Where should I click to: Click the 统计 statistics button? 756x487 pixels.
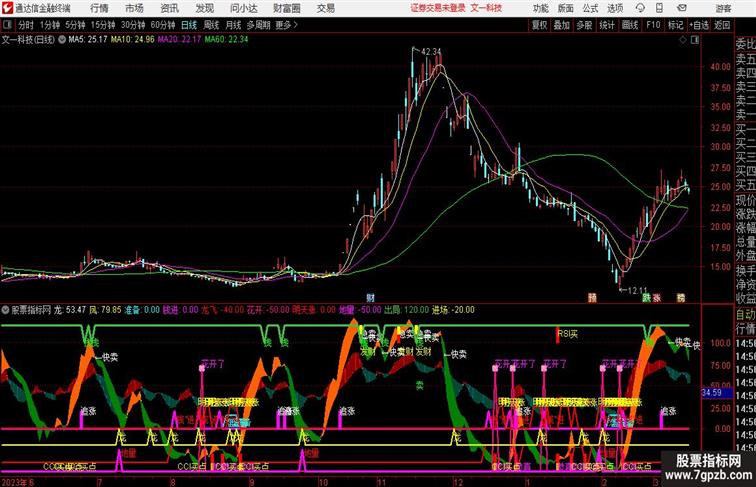pyautogui.click(x=607, y=25)
